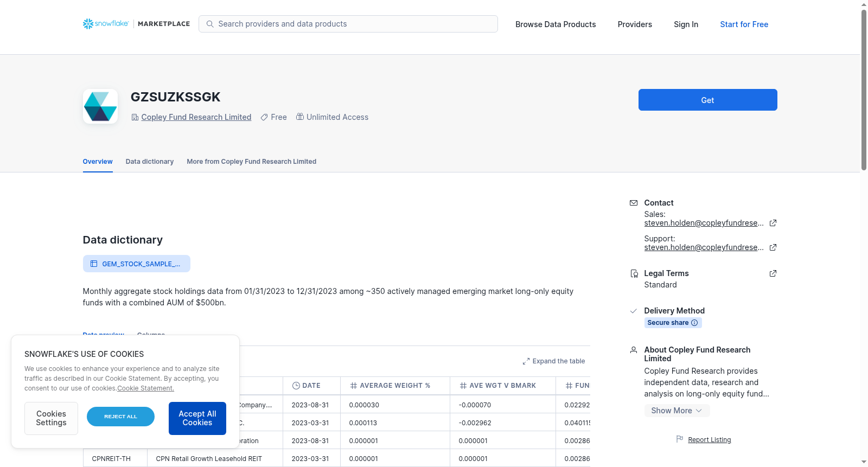This screenshot has width=868, height=467.
Task: Click Sign In
Action: (x=686, y=24)
